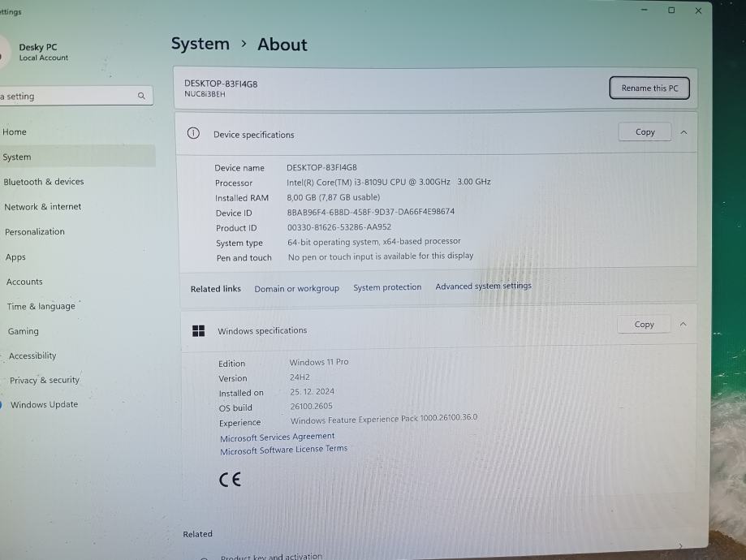The width and height of the screenshot is (746, 560).
Task: Open Accessibility settings
Action: click(x=32, y=355)
